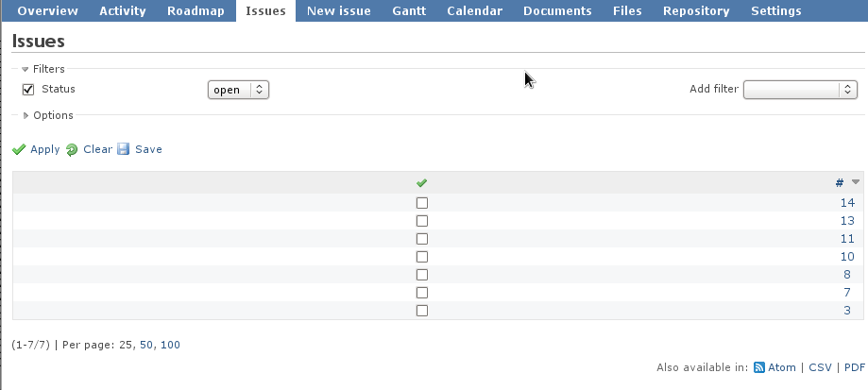Click the Status filter label

click(x=59, y=89)
